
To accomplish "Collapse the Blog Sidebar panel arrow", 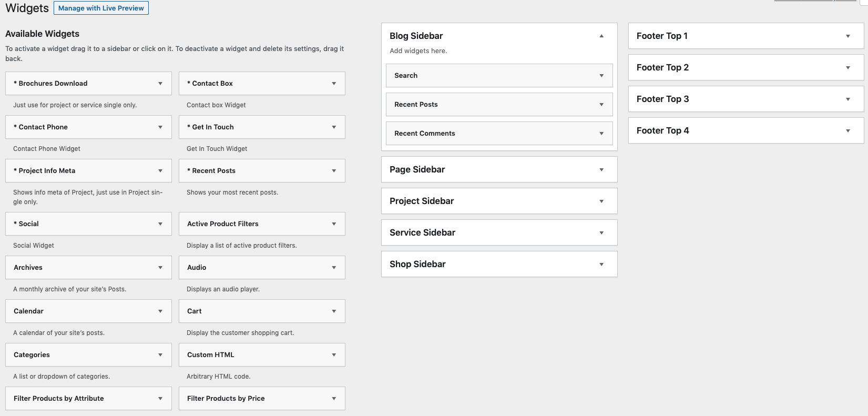I will point(601,36).
